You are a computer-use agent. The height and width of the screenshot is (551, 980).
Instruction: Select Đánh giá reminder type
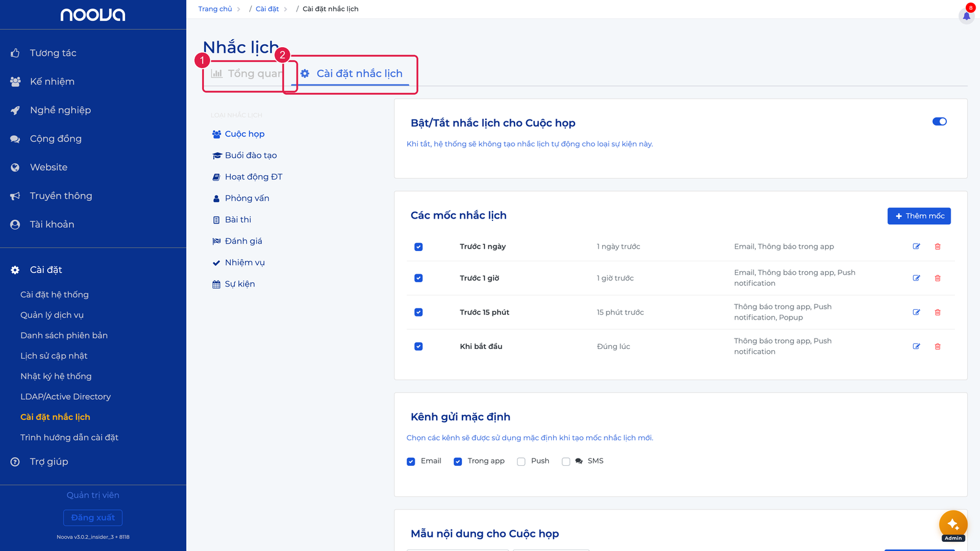click(x=237, y=241)
